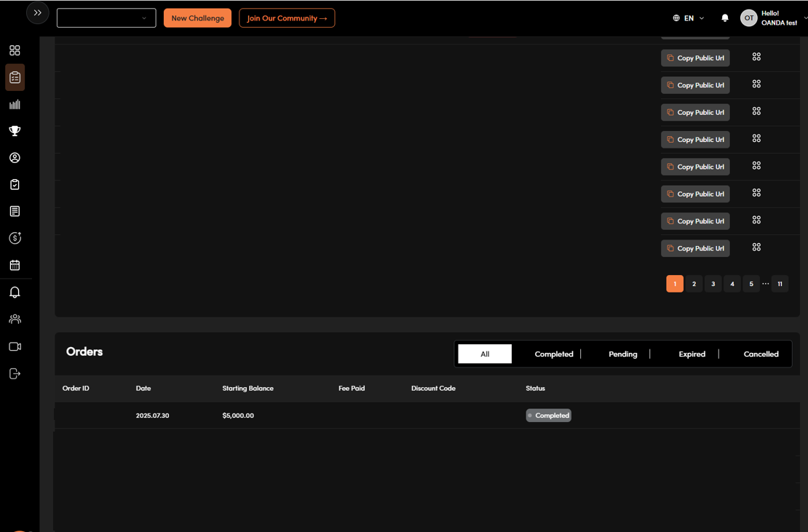
Task: Open the dollar payouts icon in sidebar
Action: (15, 239)
